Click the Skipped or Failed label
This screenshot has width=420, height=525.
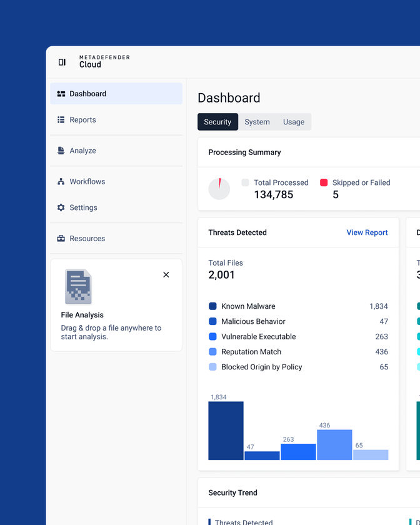tap(361, 182)
